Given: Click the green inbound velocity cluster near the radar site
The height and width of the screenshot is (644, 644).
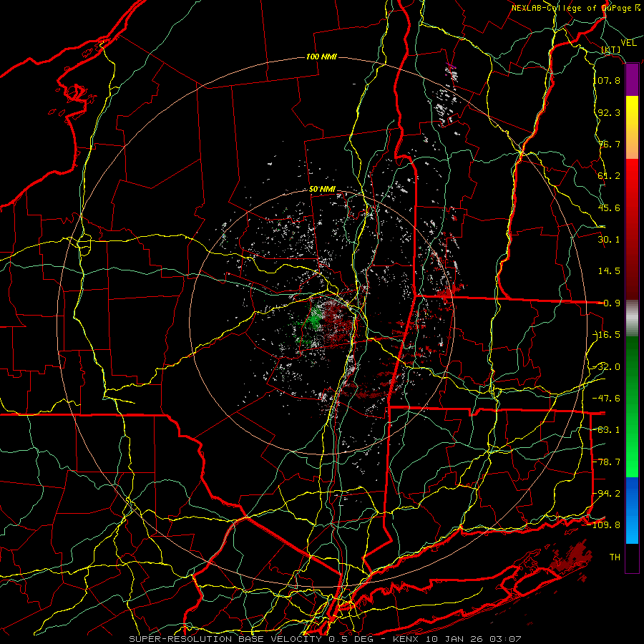Looking at the screenshot, I should coord(315,318).
